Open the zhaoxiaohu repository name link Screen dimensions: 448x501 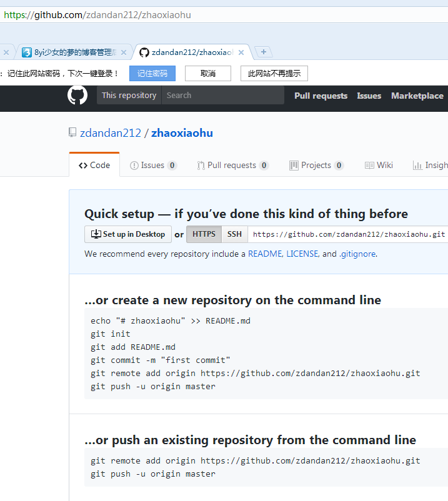point(182,133)
